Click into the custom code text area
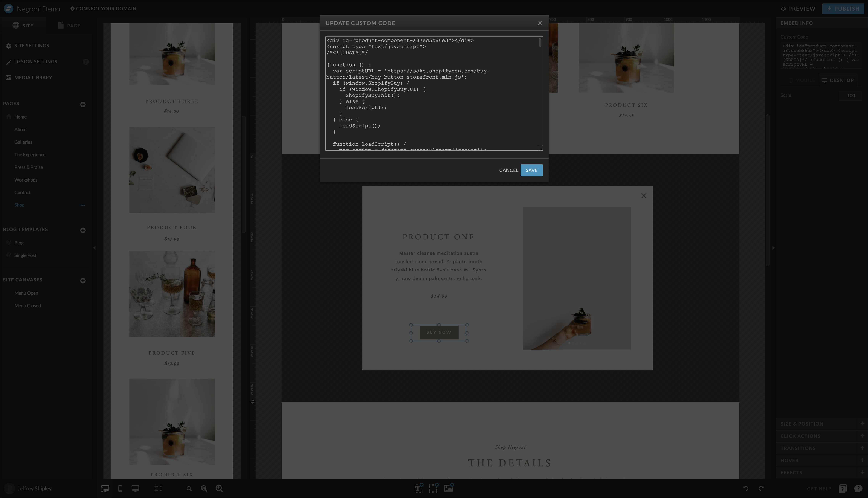The width and height of the screenshot is (868, 498). [x=431, y=103]
